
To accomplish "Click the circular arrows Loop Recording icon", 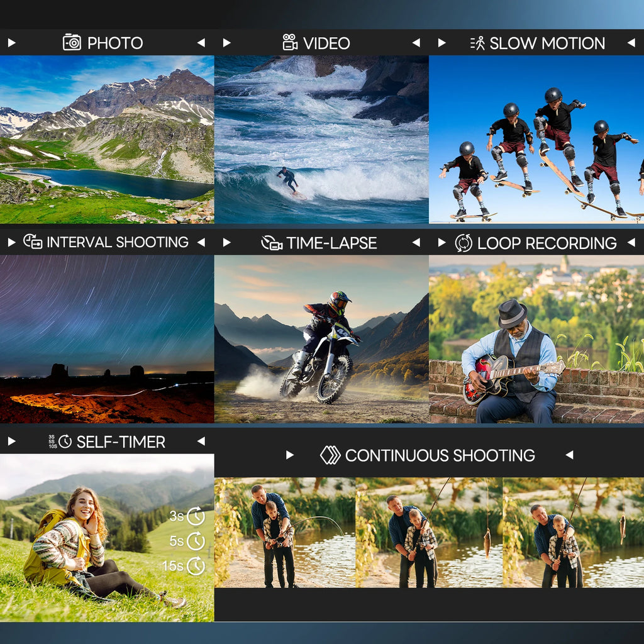I will coord(464,243).
